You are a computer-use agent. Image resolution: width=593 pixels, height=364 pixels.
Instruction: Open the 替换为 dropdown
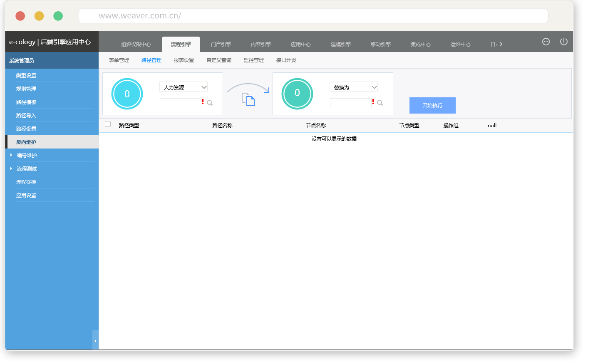(354, 87)
